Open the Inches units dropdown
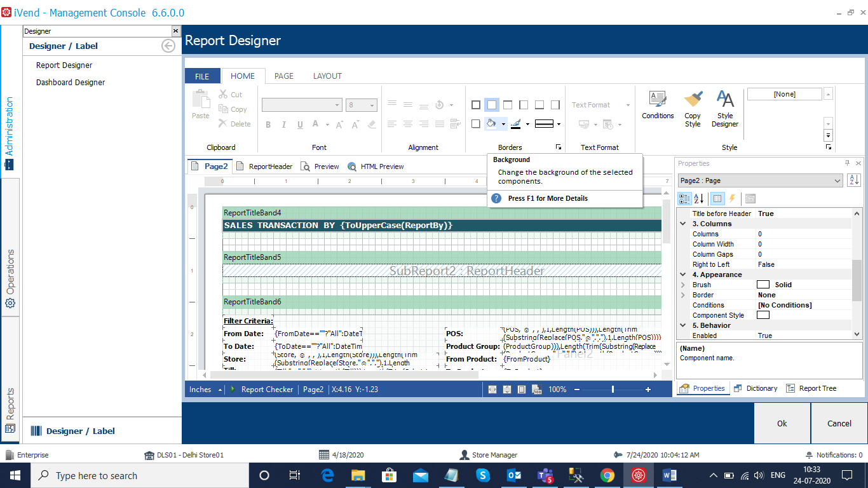Screen dimensions: 868x488 click(206, 390)
